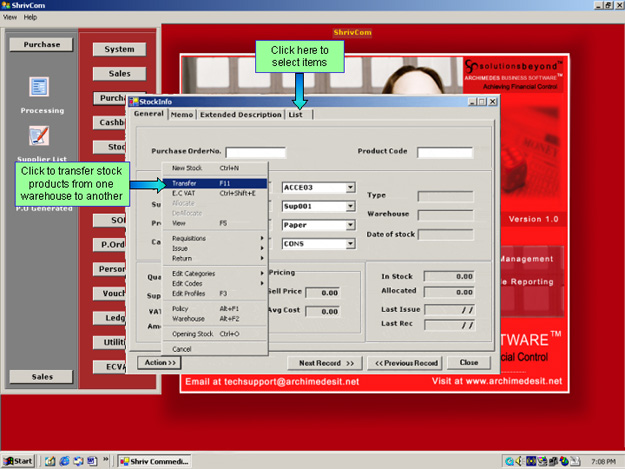The width and height of the screenshot is (625, 469).
Task: Click the << Previous Record button
Action: (x=406, y=363)
